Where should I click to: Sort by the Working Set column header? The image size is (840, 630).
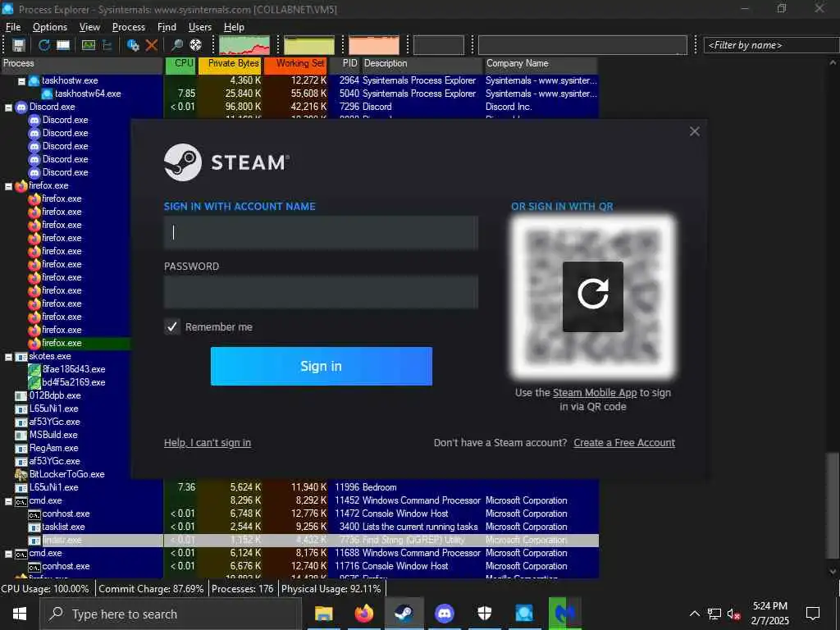point(295,63)
